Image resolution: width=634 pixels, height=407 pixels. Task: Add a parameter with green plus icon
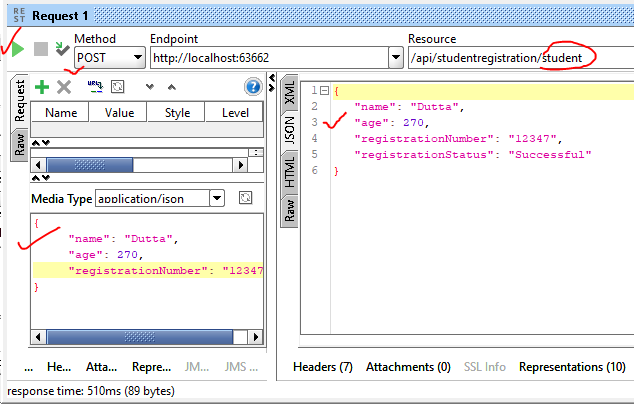42,87
